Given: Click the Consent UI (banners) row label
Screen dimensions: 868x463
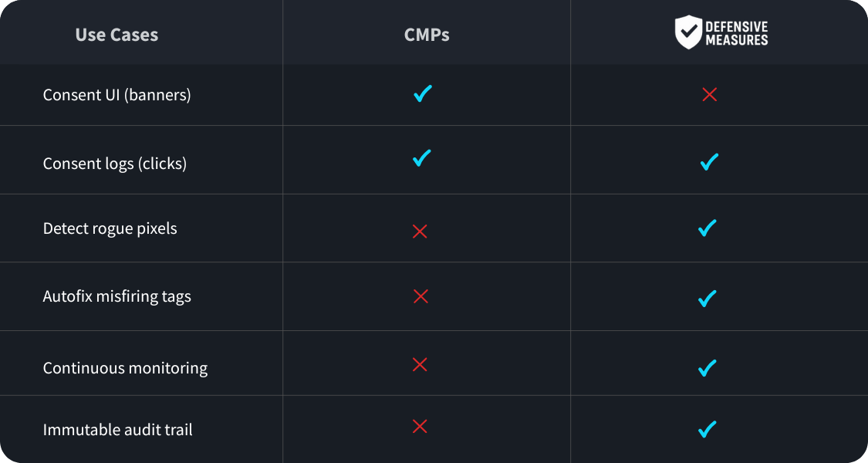Looking at the screenshot, I should pyautogui.click(x=117, y=95).
